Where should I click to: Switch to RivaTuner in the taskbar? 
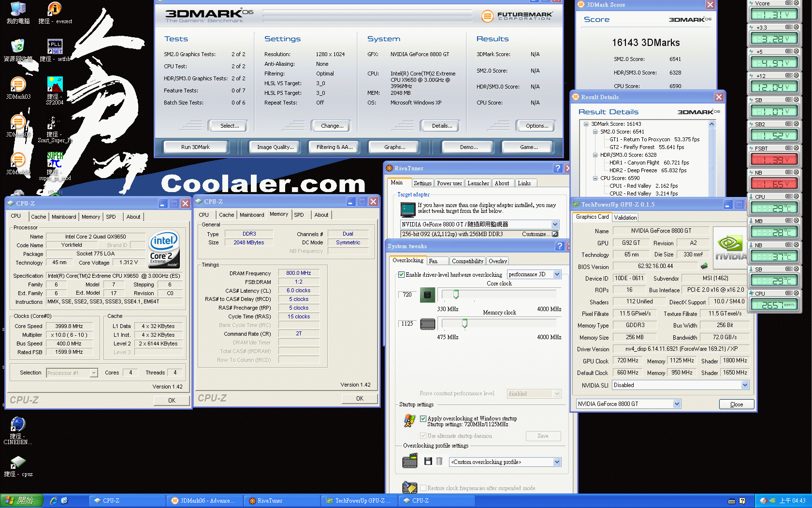click(x=282, y=501)
